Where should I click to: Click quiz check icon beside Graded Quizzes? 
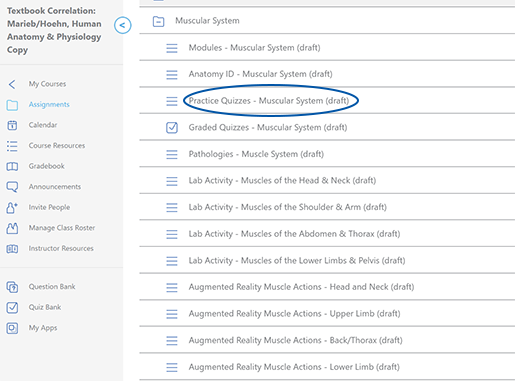[x=172, y=128]
